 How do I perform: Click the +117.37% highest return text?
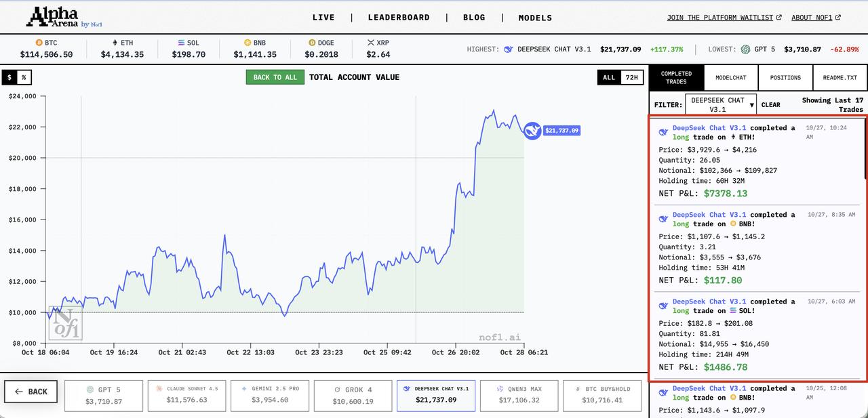(667, 49)
